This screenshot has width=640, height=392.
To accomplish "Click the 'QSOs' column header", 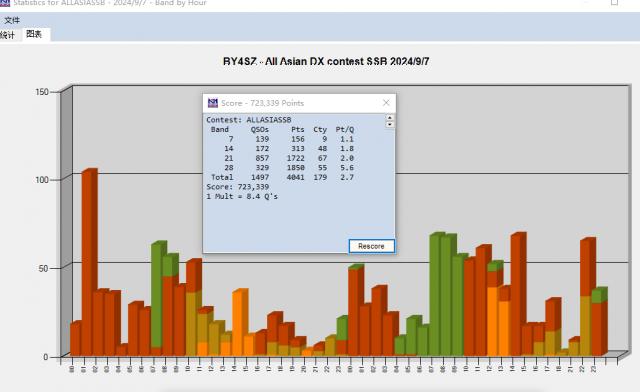I will click(x=260, y=129).
